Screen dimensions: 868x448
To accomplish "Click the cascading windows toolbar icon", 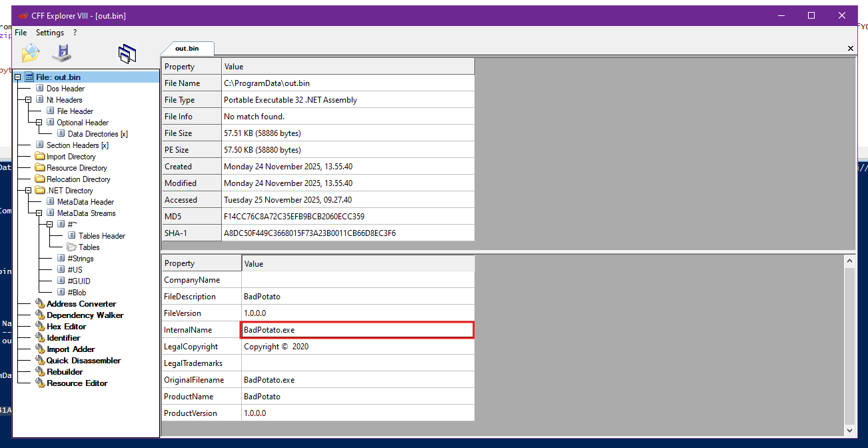I will coord(127,54).
